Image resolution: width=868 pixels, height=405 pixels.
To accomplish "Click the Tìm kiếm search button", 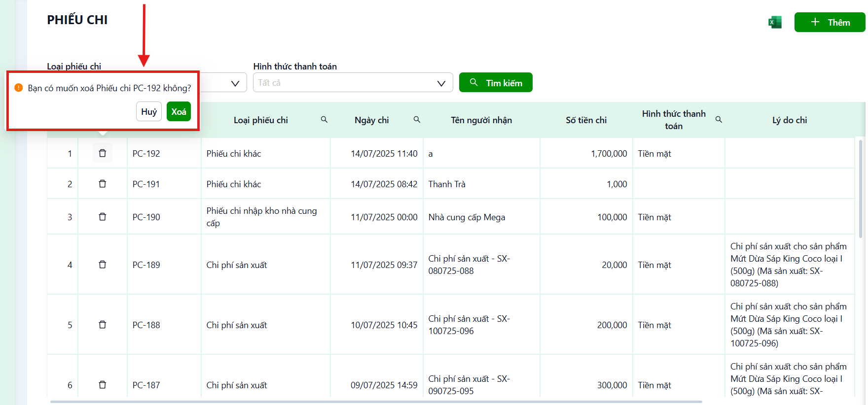I will [496, 82].
